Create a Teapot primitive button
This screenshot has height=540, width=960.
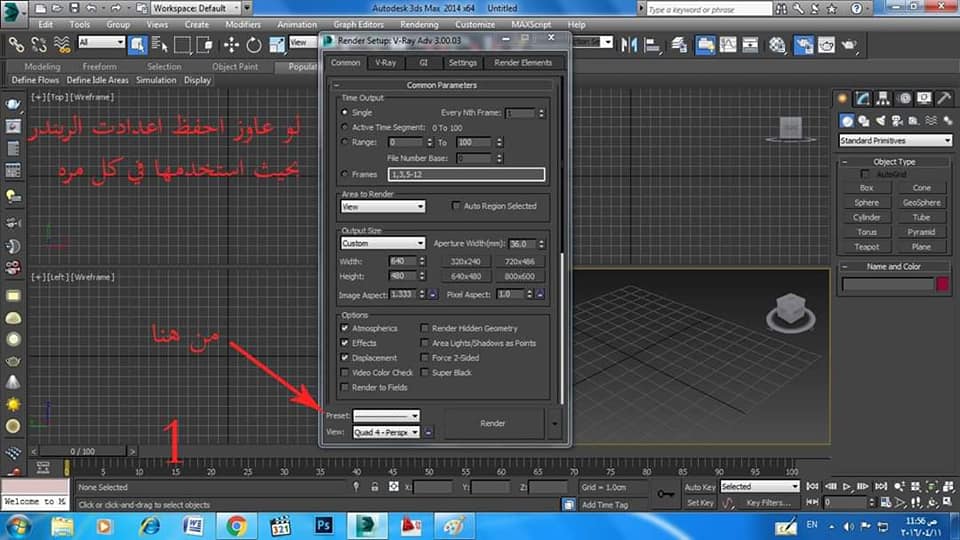866,247
